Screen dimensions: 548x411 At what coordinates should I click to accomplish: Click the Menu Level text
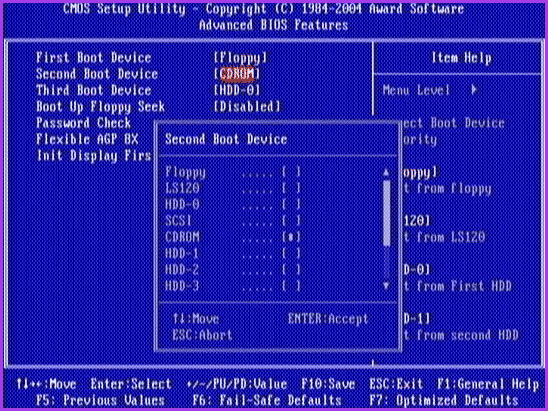(416, 90)
